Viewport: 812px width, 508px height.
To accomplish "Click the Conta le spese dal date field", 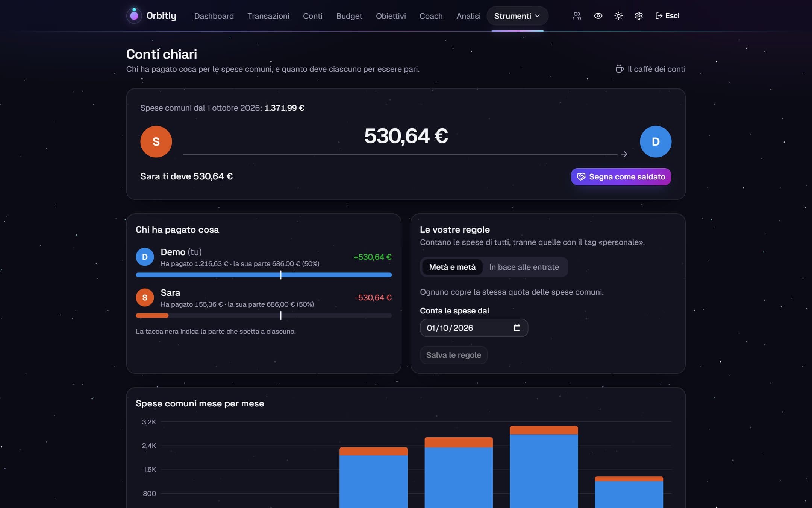I will 474,328.
